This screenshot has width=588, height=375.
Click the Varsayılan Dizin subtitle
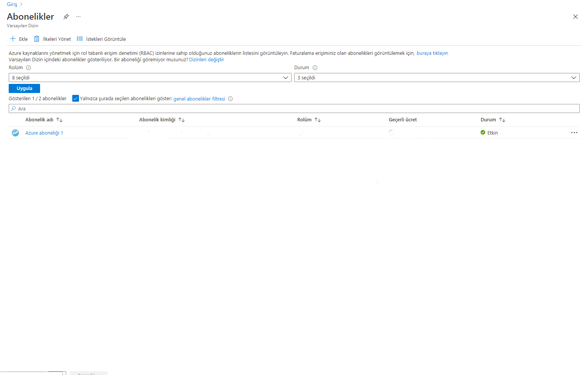tap(23, 26)
